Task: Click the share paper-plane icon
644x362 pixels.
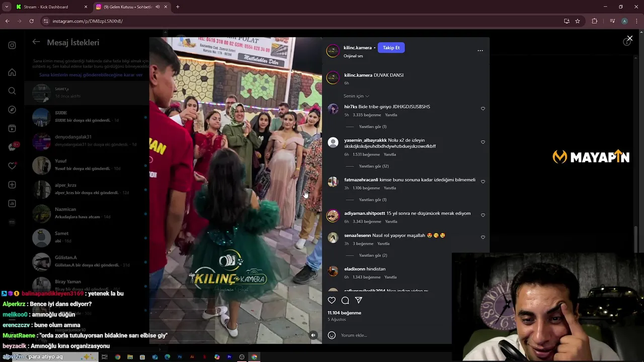Action: point(359,300)
